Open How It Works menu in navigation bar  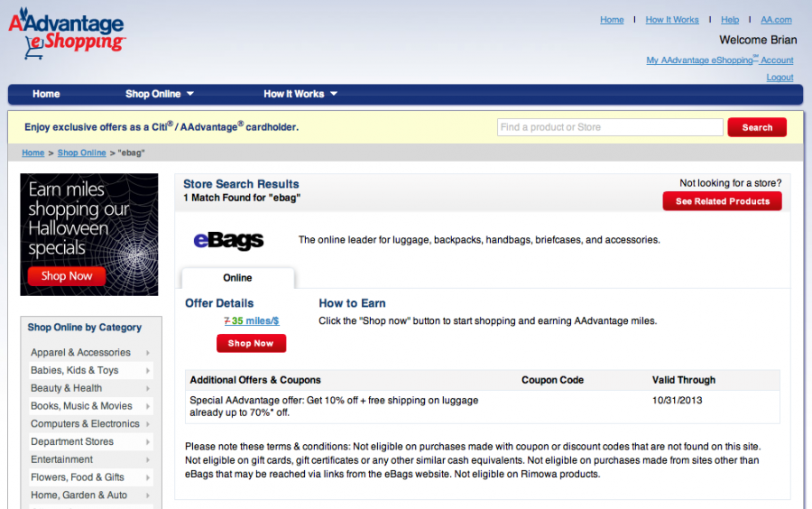tap(293, 94)
